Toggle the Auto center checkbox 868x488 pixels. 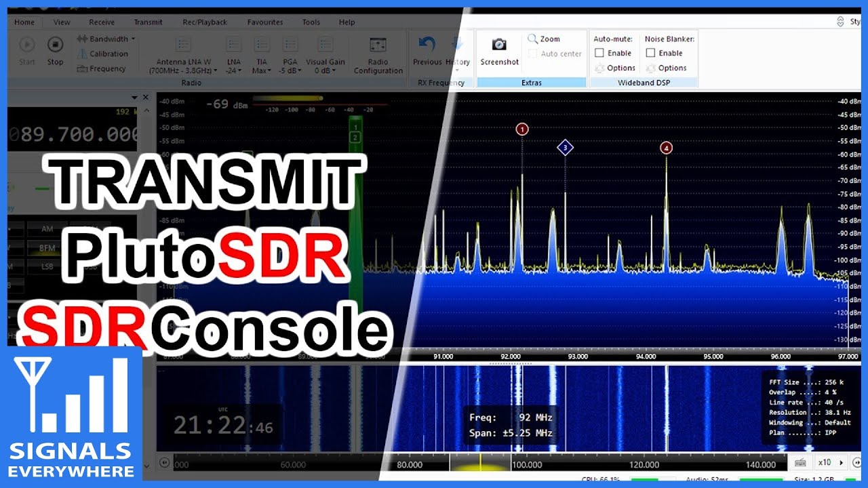pos(533,54)
